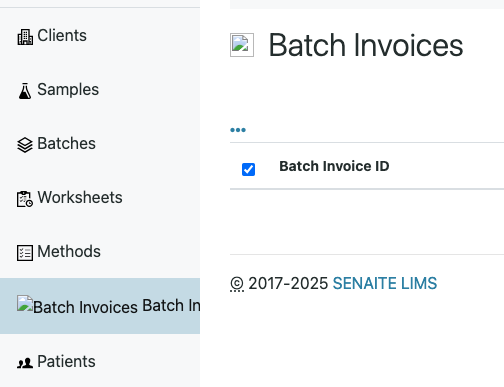Screen dimensions: 504x387
Task: Click the Batches layers icon
Action: click(25, 145)
